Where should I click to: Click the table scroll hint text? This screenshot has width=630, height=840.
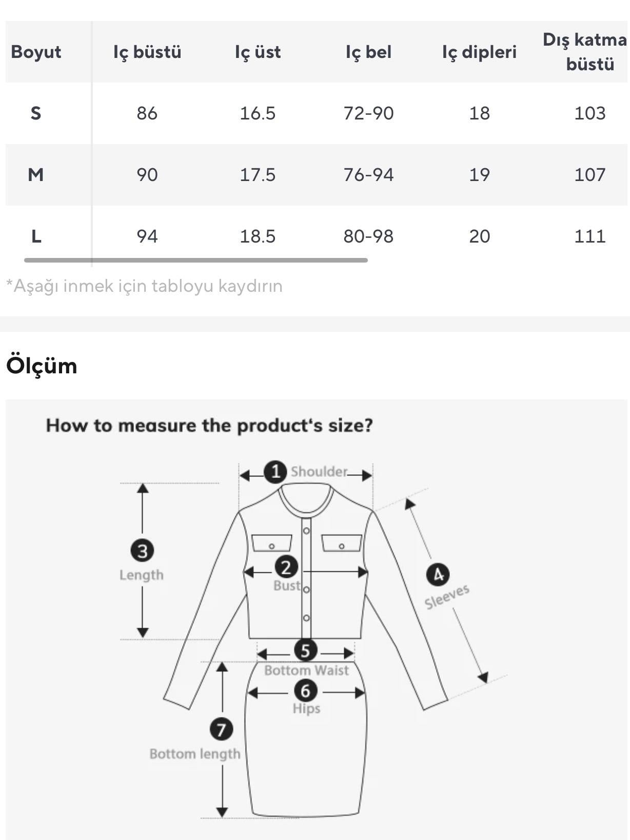pyautogui.click(x=144, y=286)
